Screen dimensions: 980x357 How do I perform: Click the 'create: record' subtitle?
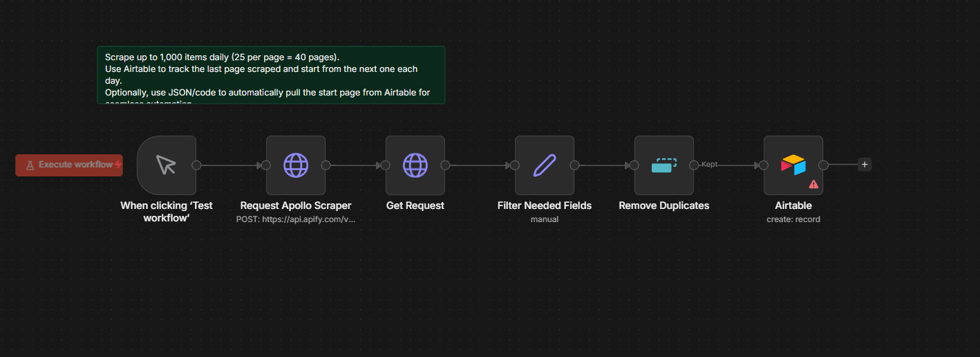tap(793, 219)
